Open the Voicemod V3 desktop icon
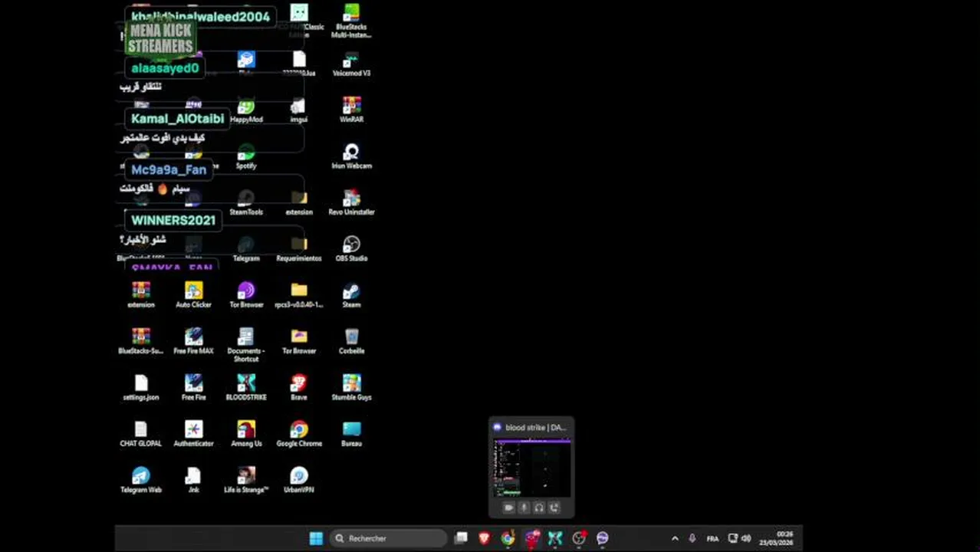 [x=351, y=65]
